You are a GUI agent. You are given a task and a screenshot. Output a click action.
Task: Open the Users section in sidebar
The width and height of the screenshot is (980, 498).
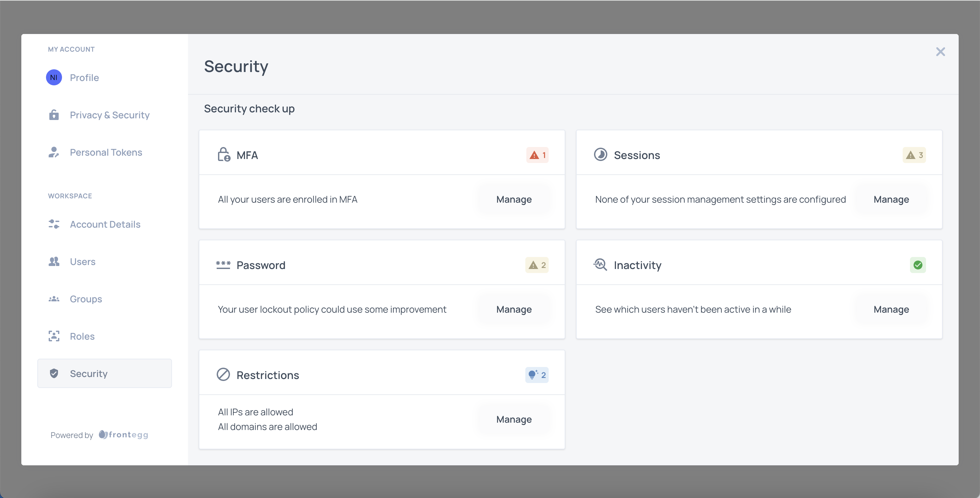click(x=83, y=262)
